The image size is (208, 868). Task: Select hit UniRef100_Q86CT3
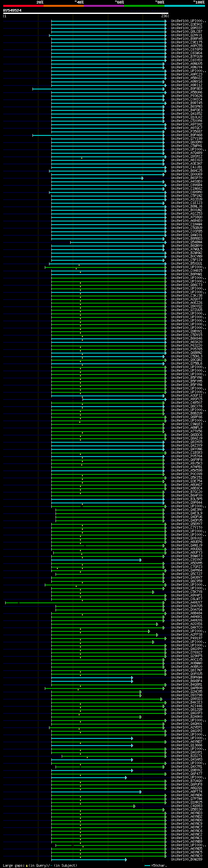point(187,285)
